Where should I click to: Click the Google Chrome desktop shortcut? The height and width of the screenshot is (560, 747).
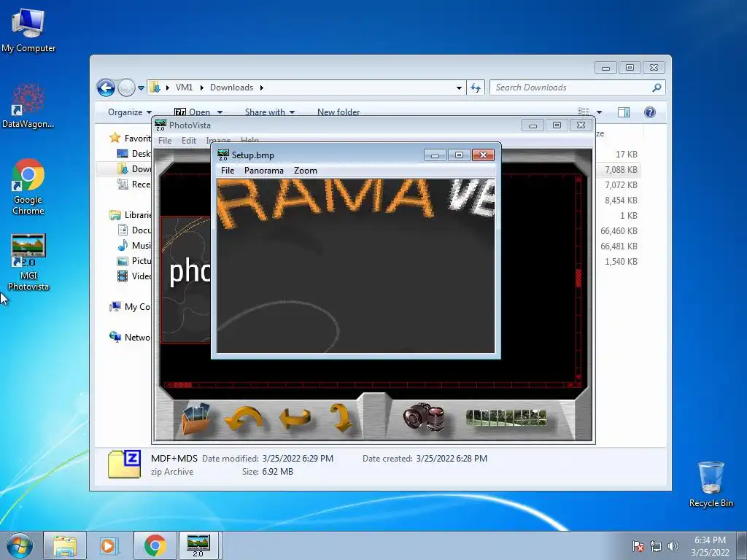28,187
